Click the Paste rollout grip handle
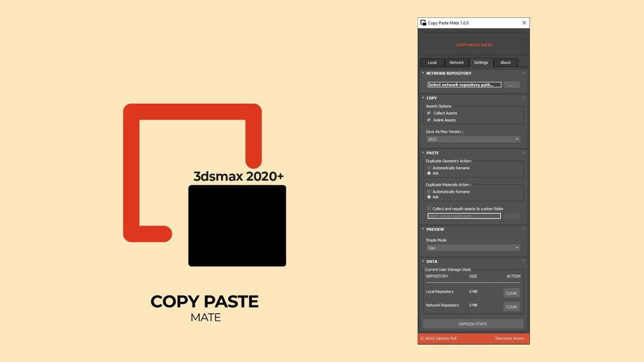644x362 pixels. tap(524, 152)
